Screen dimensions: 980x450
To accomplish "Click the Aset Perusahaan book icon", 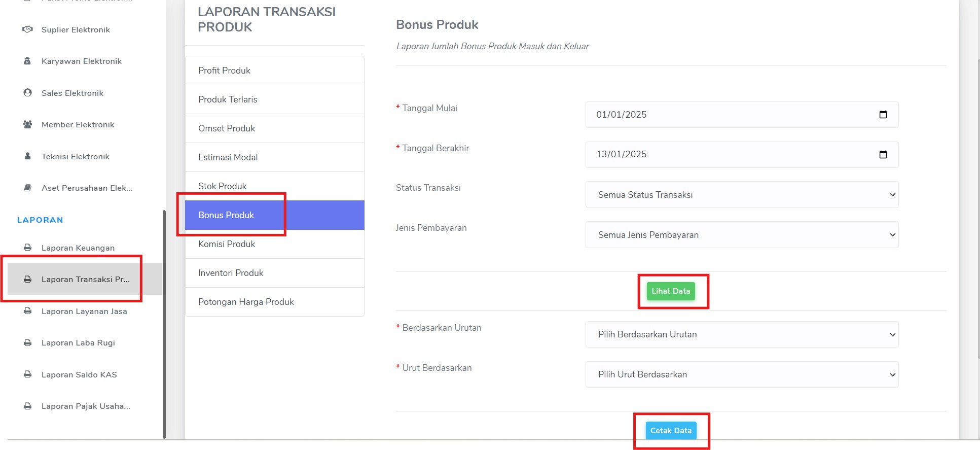I will [x=27, y=188].
